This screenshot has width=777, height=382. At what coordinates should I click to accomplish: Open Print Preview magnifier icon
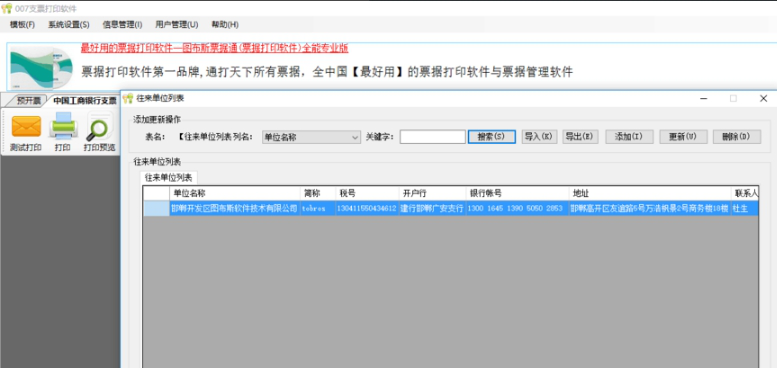coord(99,128)
